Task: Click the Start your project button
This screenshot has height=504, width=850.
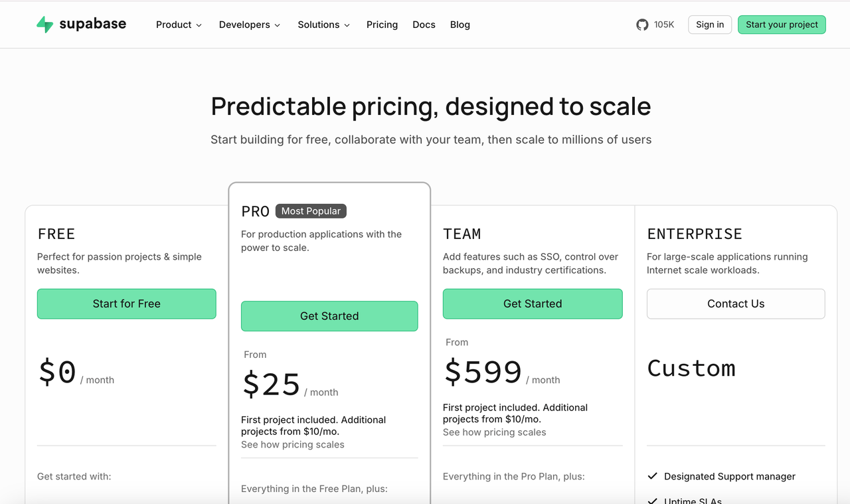Action: tap(782, 25)
